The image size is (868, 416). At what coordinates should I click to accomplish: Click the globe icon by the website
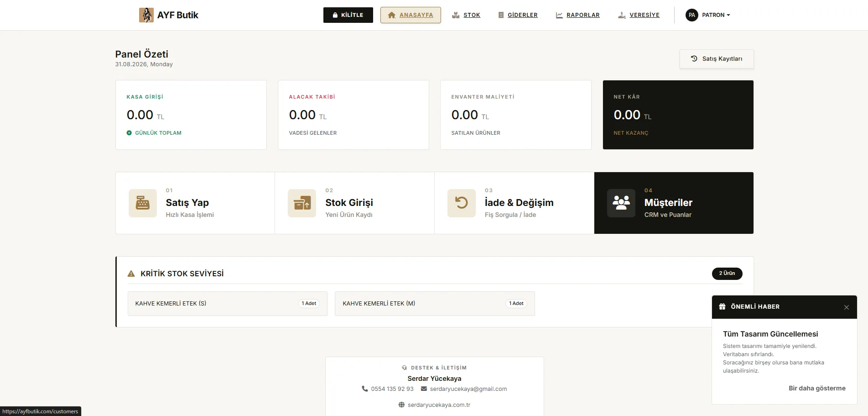click(401, 405)
